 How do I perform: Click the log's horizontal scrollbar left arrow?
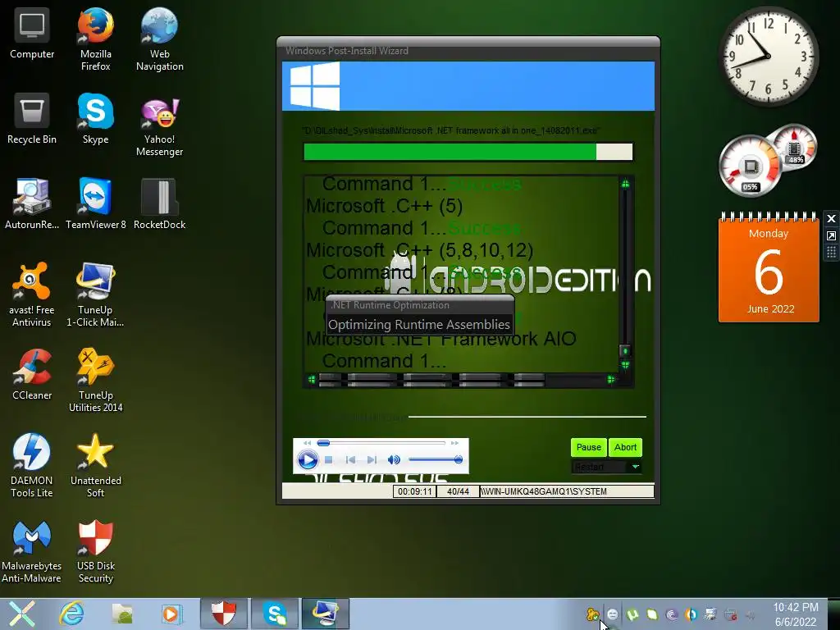click(312, 379)
